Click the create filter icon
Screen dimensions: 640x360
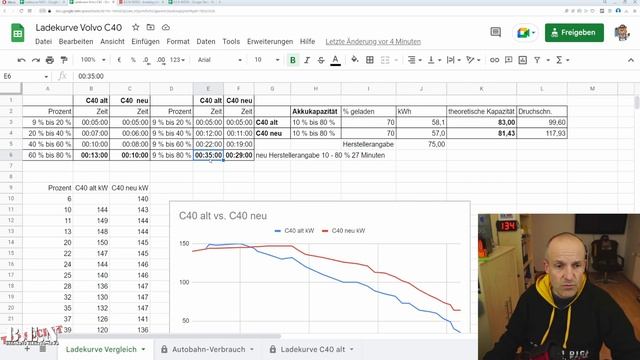pos(537,60)
